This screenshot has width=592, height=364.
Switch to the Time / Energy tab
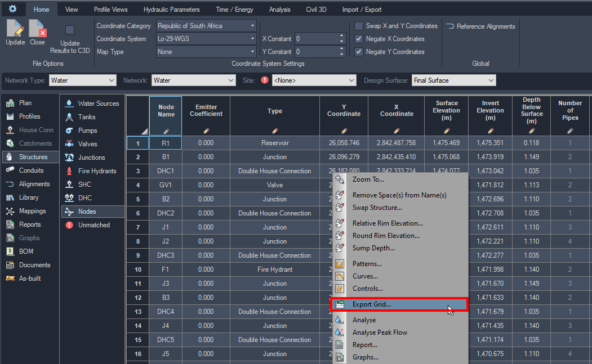click(x=234, y=10)
